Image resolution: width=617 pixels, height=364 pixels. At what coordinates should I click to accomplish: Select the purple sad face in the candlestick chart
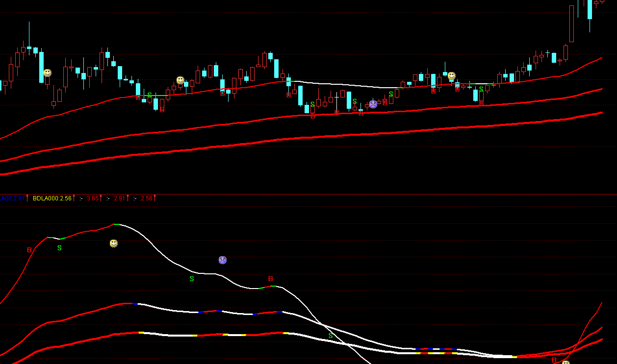point(373,104)
